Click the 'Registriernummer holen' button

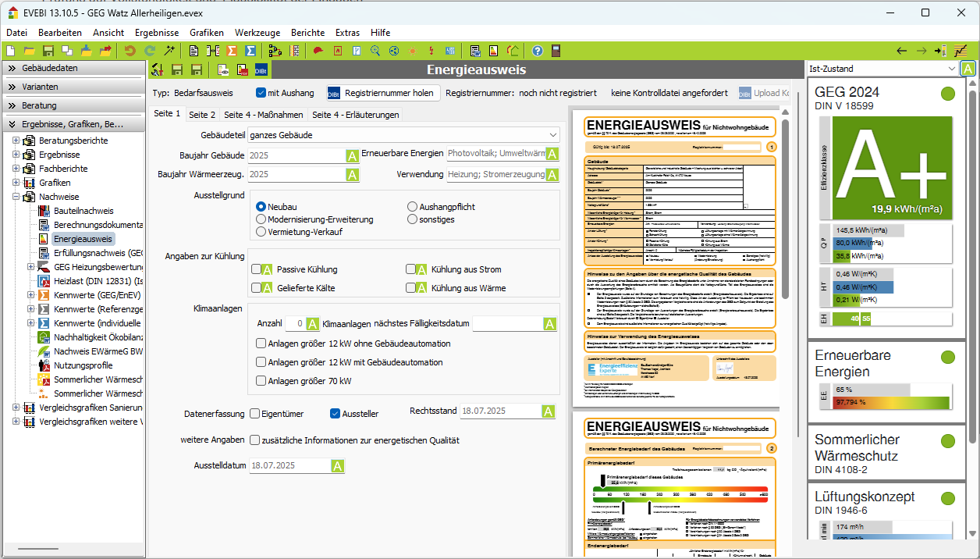coord(380,93)
